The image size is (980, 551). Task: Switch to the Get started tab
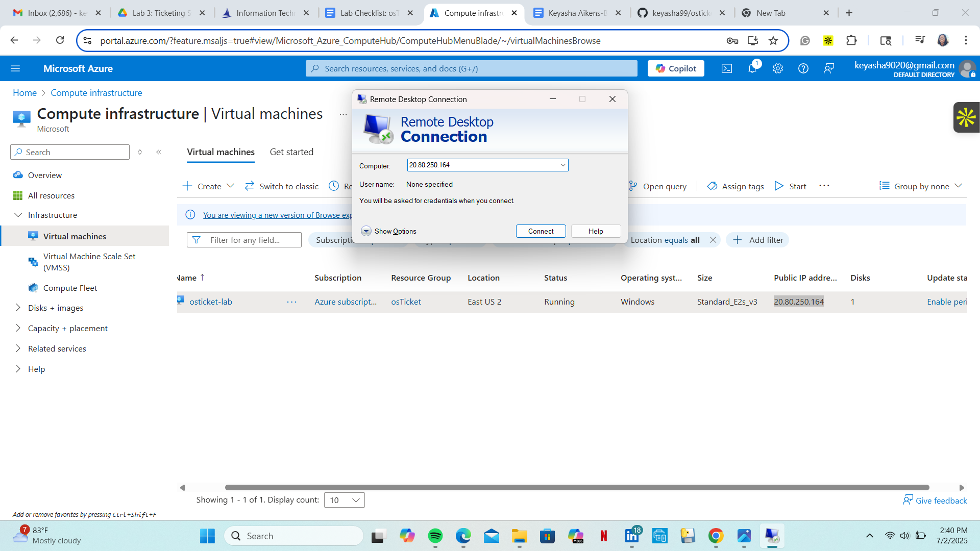pyautogui.click(x=291, y=152)
